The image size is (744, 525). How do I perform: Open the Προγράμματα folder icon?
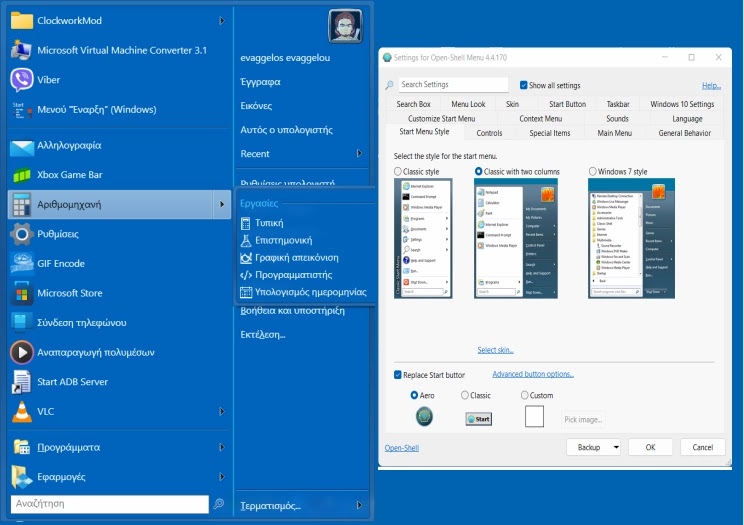21,447
